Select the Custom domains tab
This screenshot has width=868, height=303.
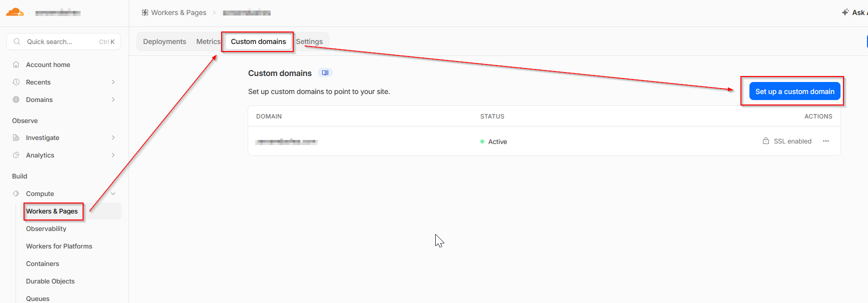pos(258,41)
